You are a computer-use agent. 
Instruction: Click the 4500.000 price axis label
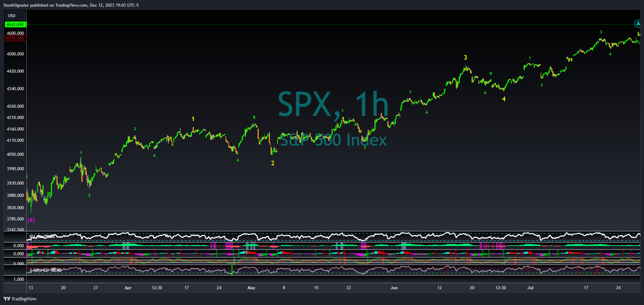point(15,54)
